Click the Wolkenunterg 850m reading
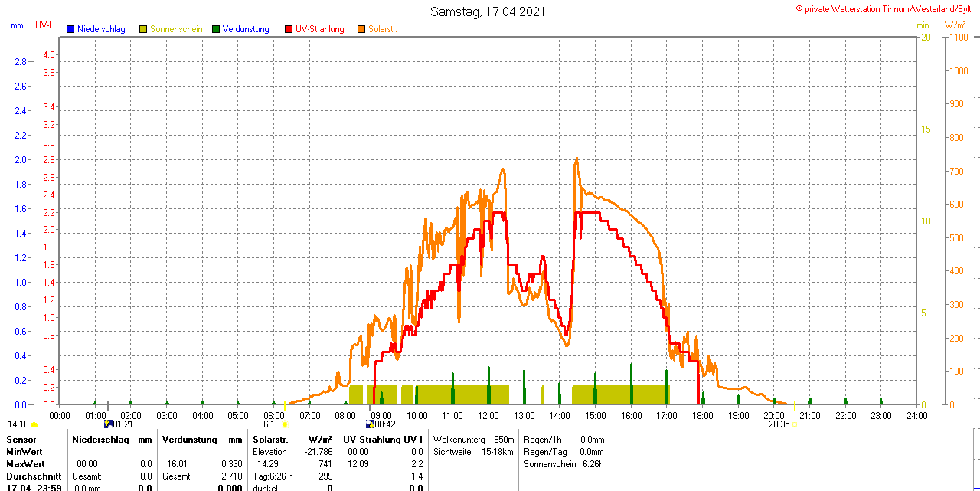Viewport: 980px width, 491px height. [473, 440]
